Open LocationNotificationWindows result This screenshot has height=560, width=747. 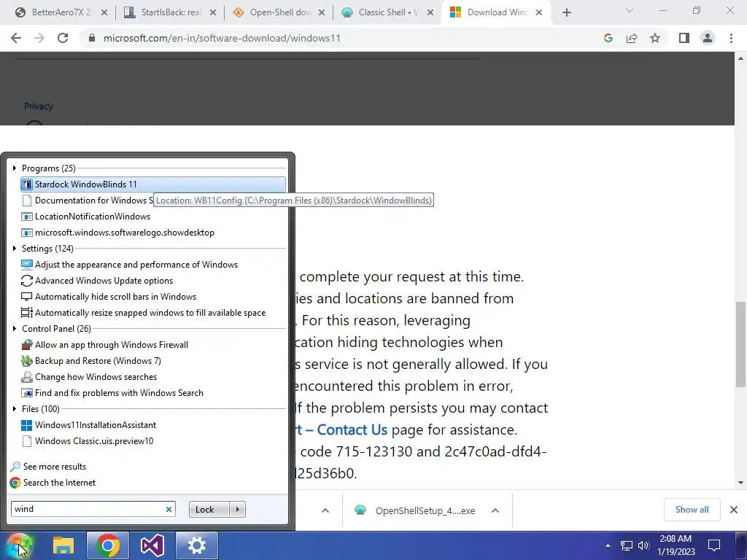point(153,216)
